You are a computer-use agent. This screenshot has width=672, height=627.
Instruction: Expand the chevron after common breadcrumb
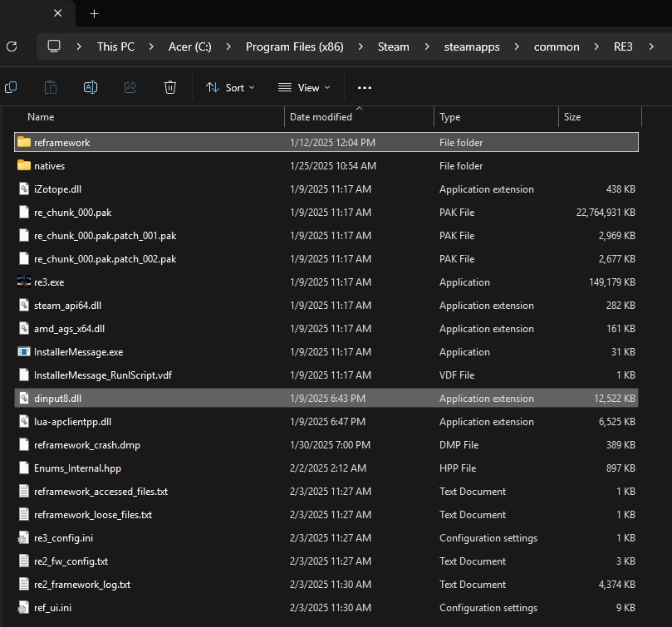click(596, 47)
